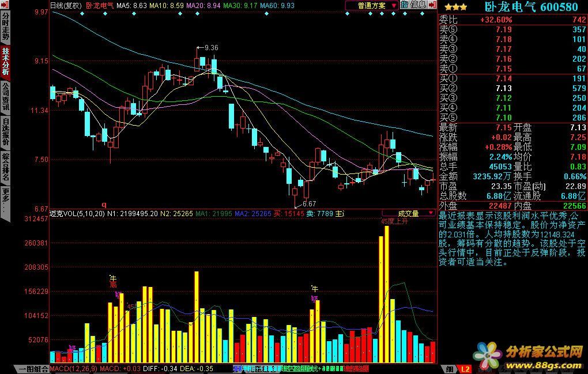The height and width of the screenshot is (374, 588).
Task: Click the 6.67 low price arrow label
Action: 306,204
